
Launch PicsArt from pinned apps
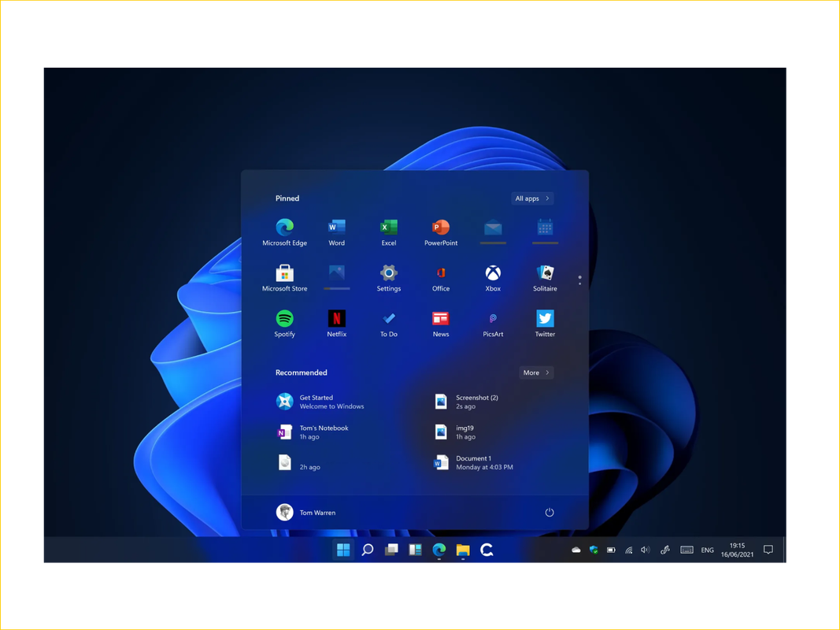click(493, 323)
